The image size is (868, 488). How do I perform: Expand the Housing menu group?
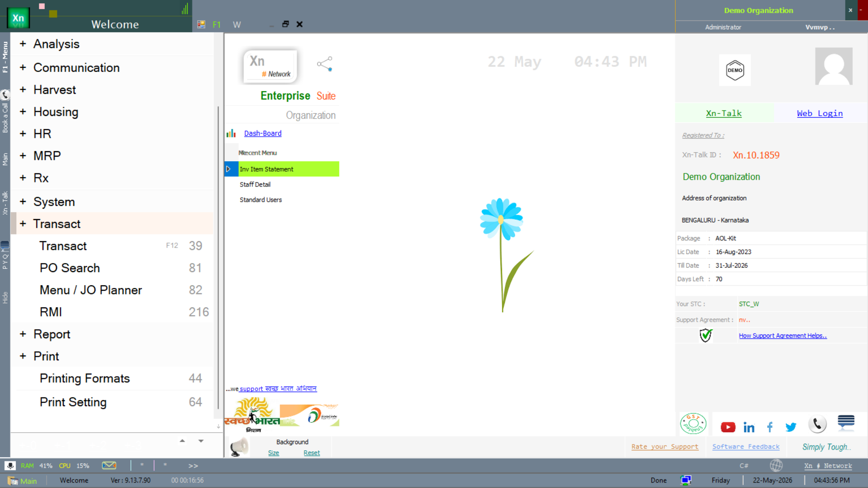[x=23, y=112]
